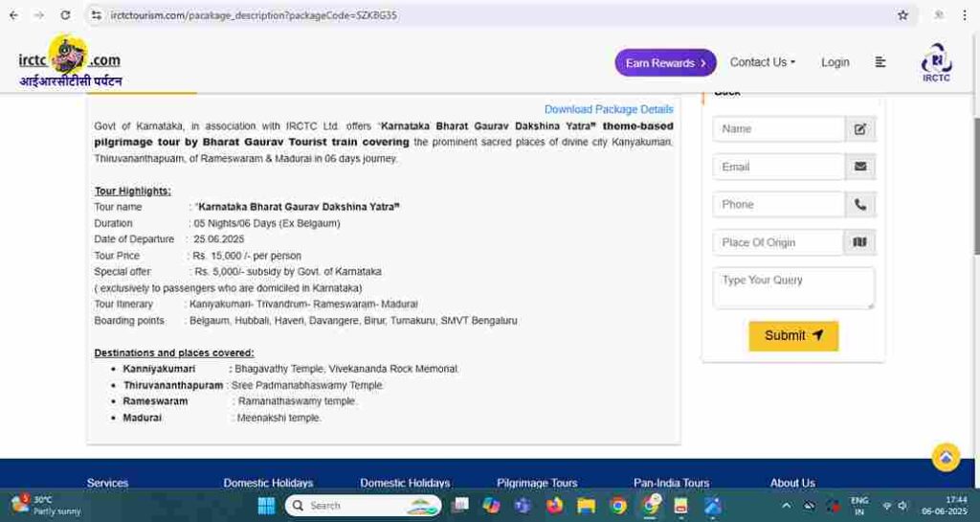980x522 pixels.
Task: Click the IRCTC logo in the header
Action: tap(936, 62)
